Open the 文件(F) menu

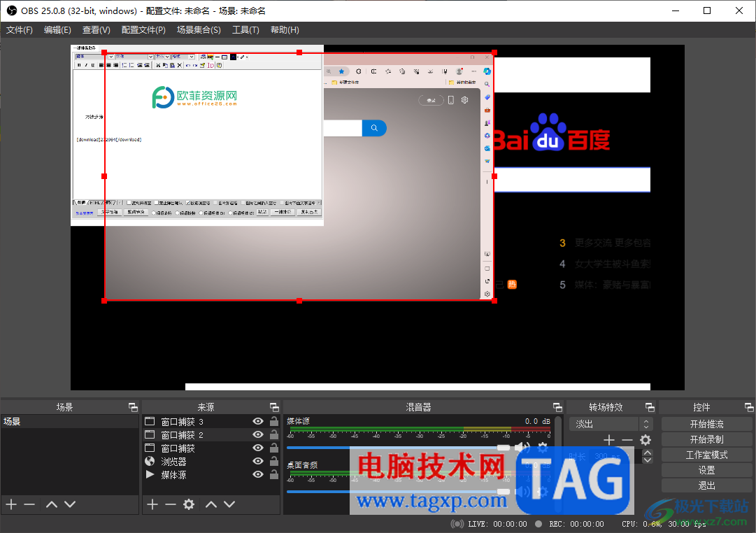[x=20, y=30]
